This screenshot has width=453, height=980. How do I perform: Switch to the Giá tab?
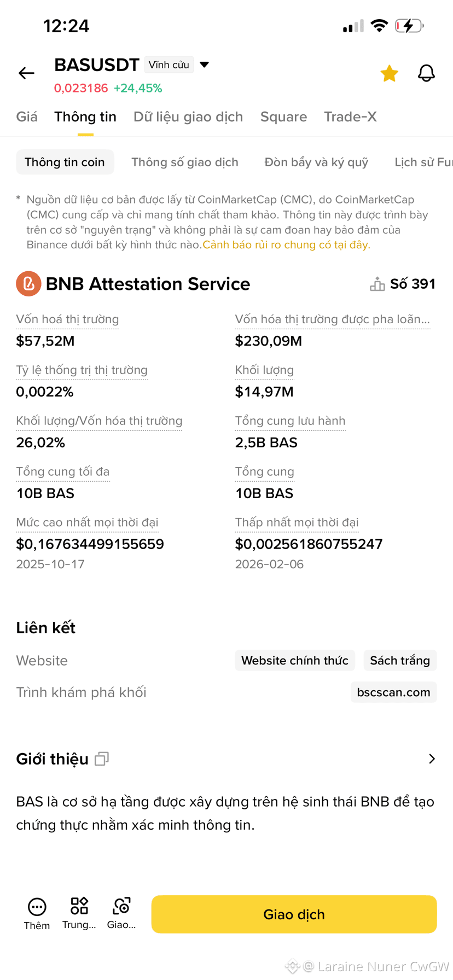(x=27, y=116)
